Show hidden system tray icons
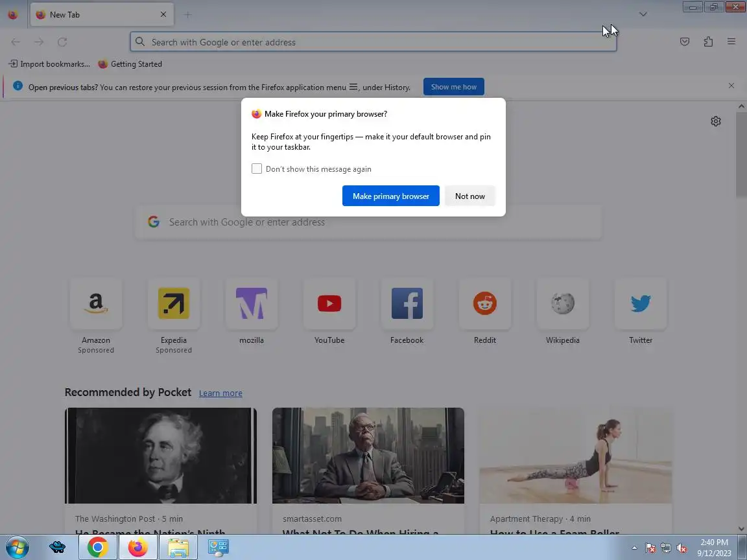The width and height of the screenshot is (747, 560). pyautogui.click(x=634, y=548)
